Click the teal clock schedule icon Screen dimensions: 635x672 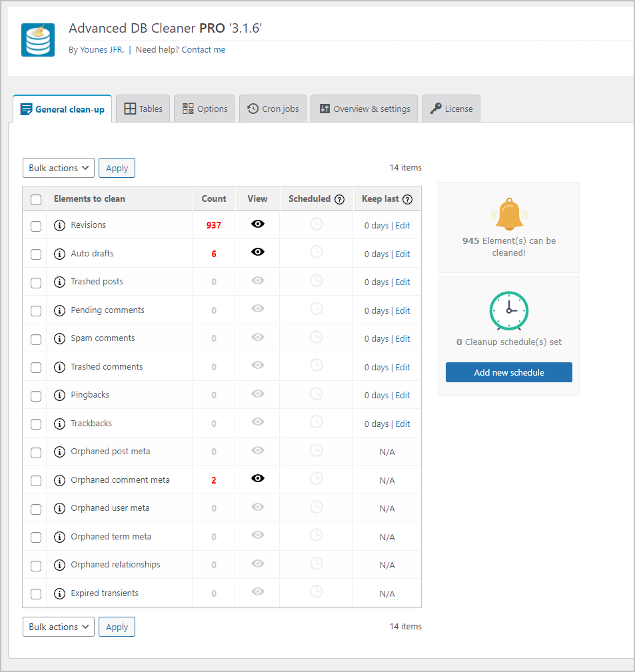(x=508, y=310)
